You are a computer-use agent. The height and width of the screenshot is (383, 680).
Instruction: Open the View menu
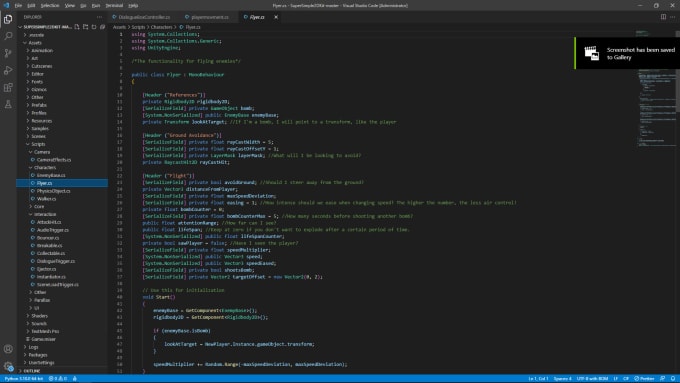pyautogui.click(x=69, y=6)
